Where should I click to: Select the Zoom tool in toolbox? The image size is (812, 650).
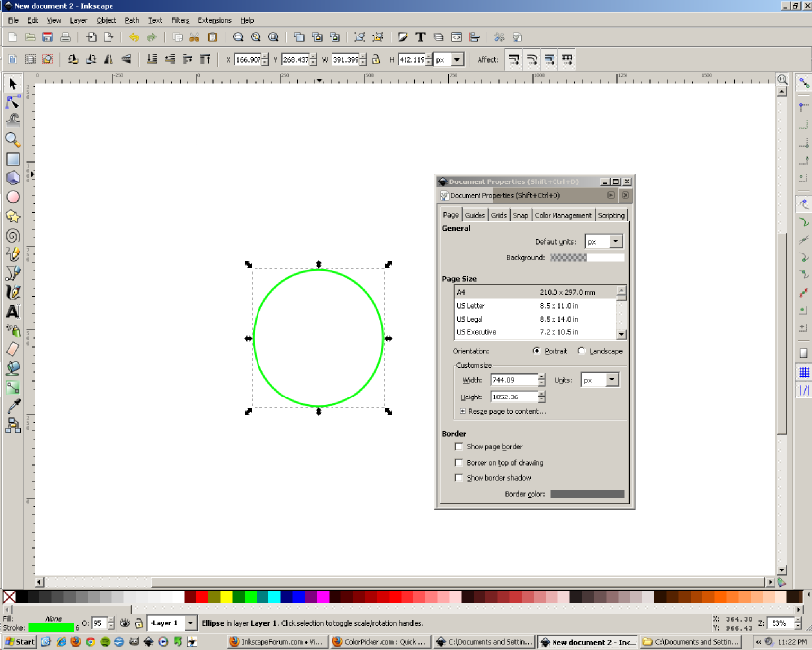[x=13, y=140]
